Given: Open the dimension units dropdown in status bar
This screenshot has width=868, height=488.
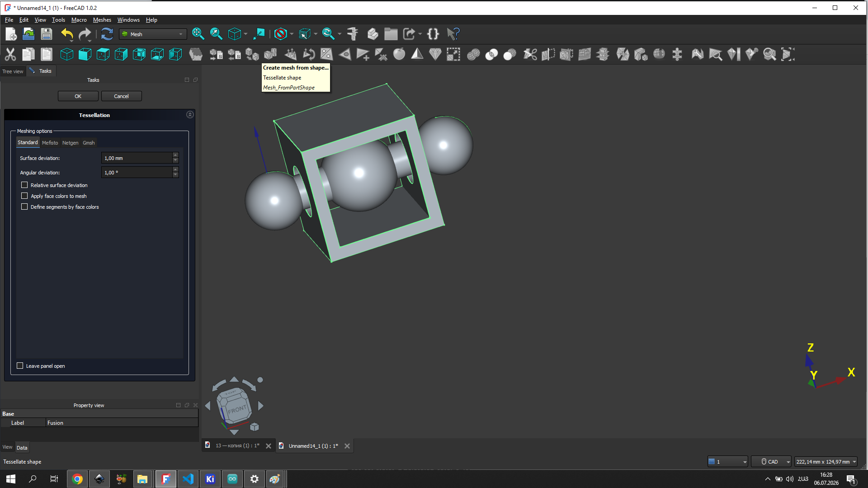Looking at the screenshot, I should pyautogui.click(x=826, y=461).
